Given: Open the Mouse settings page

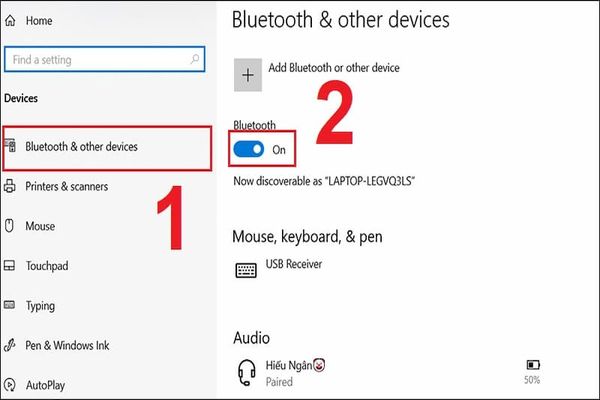Looking at the screenshot, I should (40, 226).
